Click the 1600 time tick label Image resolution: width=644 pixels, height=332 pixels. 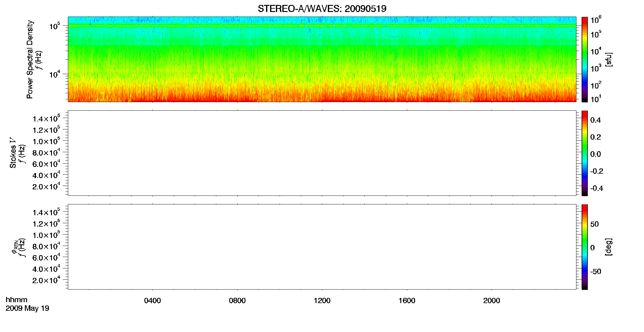[407, 301]
